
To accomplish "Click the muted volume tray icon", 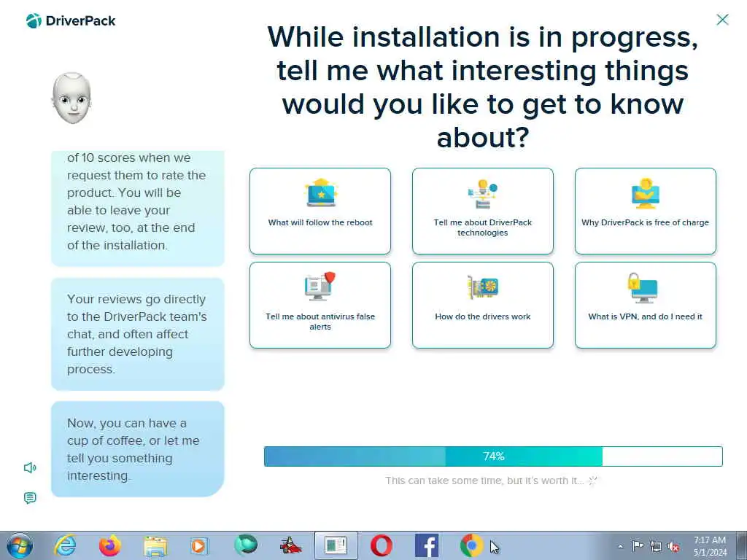I will pyautogui.click(x=673, y=546).
